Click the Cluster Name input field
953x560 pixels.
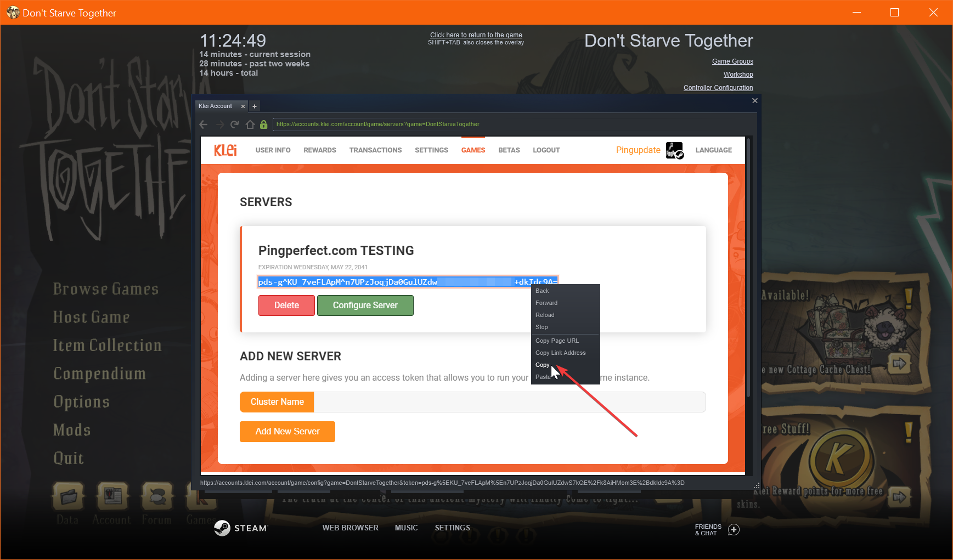tap(509, 402)
